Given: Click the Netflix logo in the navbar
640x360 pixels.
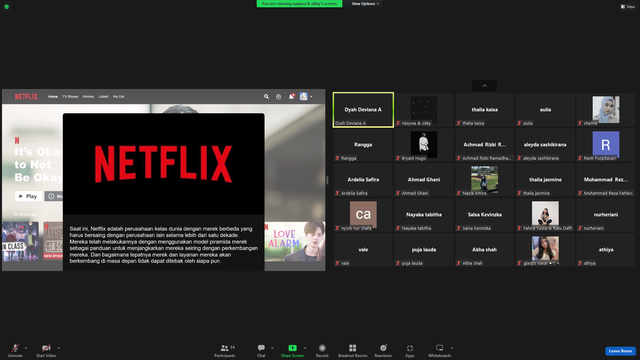Looking at the screenshot, I should [x=26, y=97].
